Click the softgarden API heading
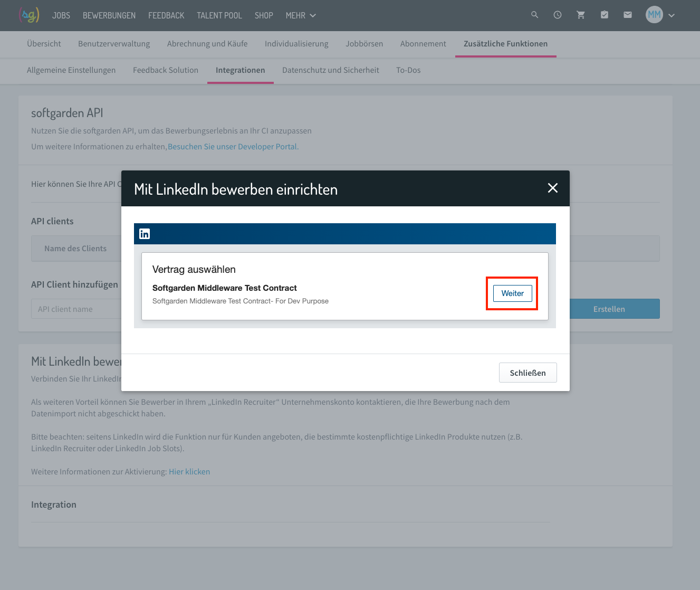 coord(67,113)
